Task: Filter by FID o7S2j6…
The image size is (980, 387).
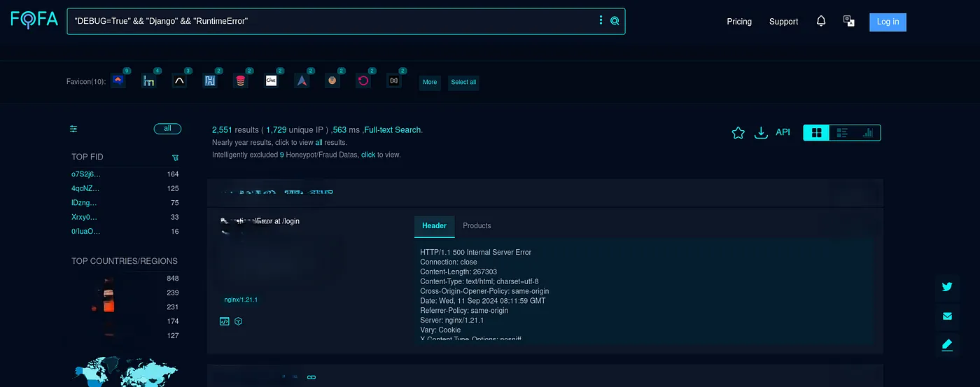Action: pos(86,174)
